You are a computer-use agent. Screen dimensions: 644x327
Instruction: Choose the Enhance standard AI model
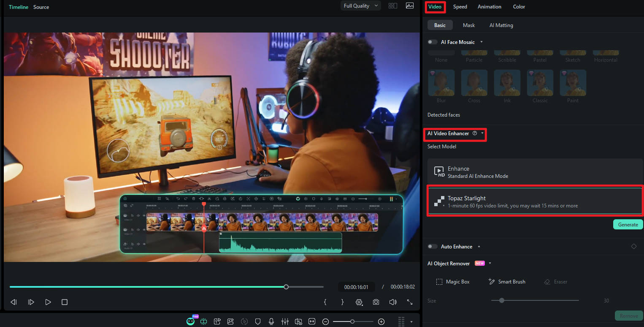(535, 172)
